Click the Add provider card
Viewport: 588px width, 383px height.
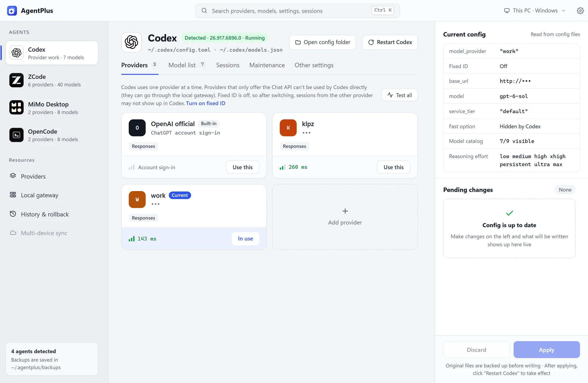click(345, 217)
